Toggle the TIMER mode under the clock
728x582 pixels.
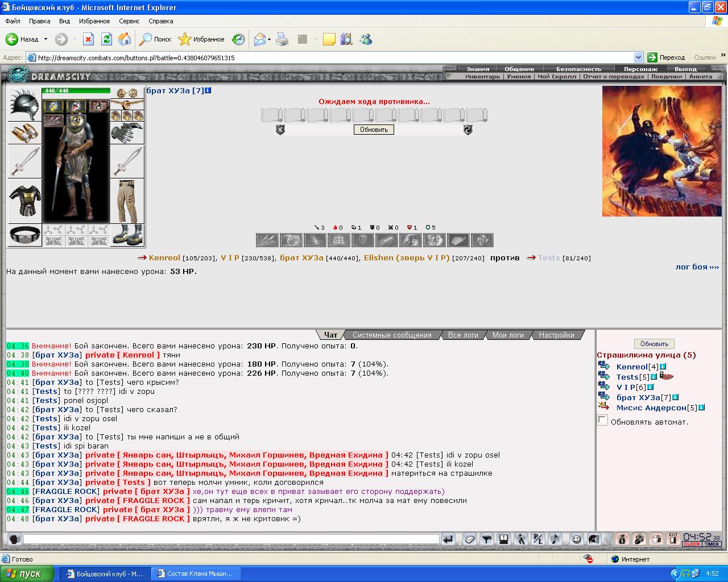(712, 544)
